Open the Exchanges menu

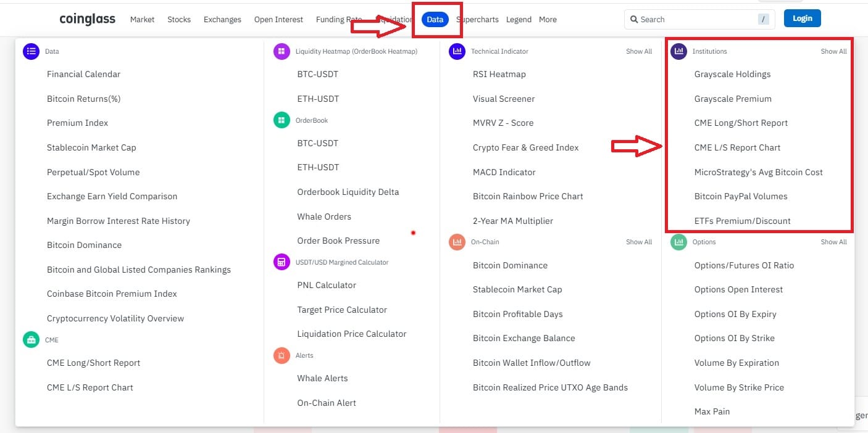click(222, 20)
